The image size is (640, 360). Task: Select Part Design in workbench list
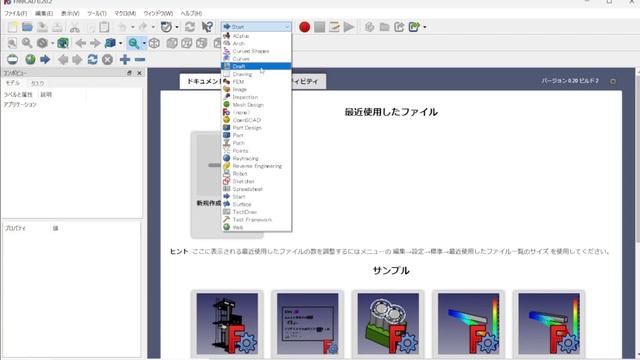pyautogui.click(x=256, y=128)
